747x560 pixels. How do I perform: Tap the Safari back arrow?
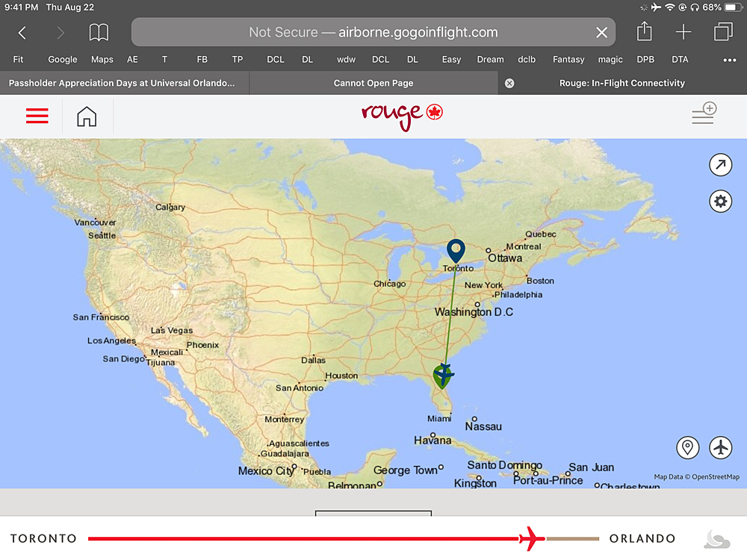pyautogui.click(x=22, y=32)
